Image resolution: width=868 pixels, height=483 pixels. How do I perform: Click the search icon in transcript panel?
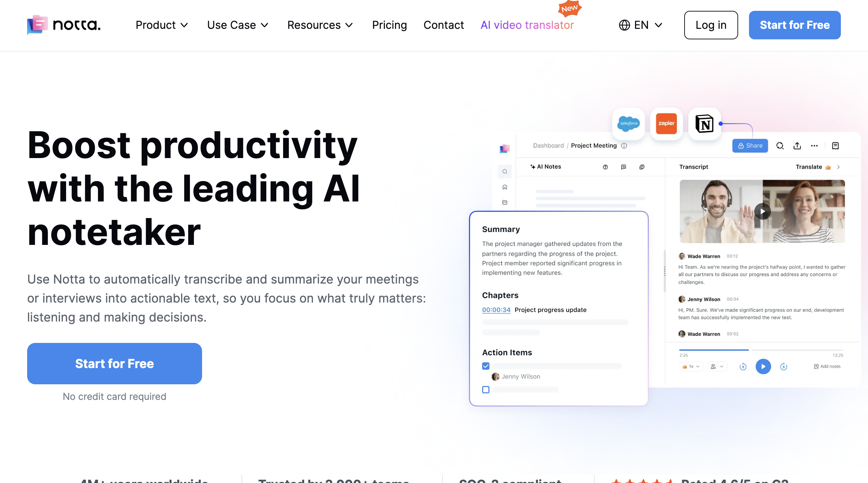point(780,145)
